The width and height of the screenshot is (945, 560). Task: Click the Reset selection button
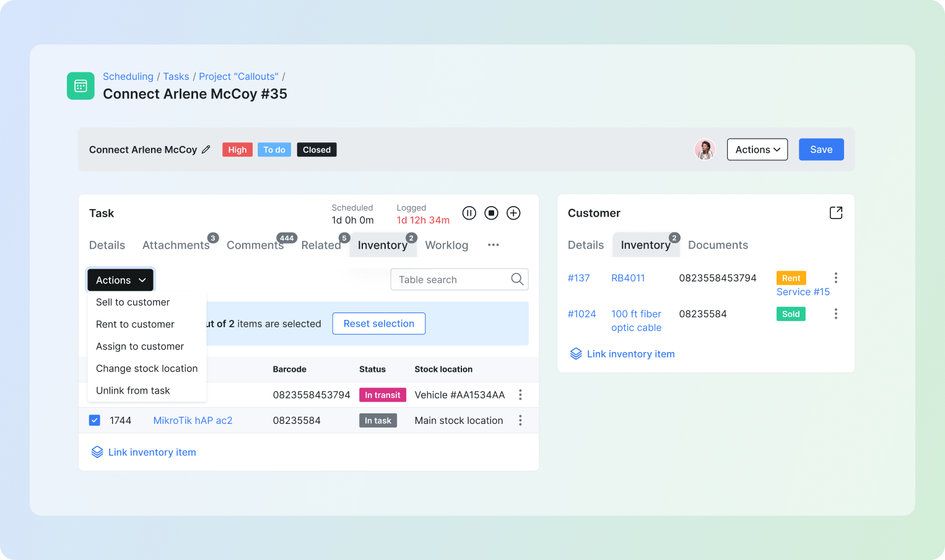point(378,324)
